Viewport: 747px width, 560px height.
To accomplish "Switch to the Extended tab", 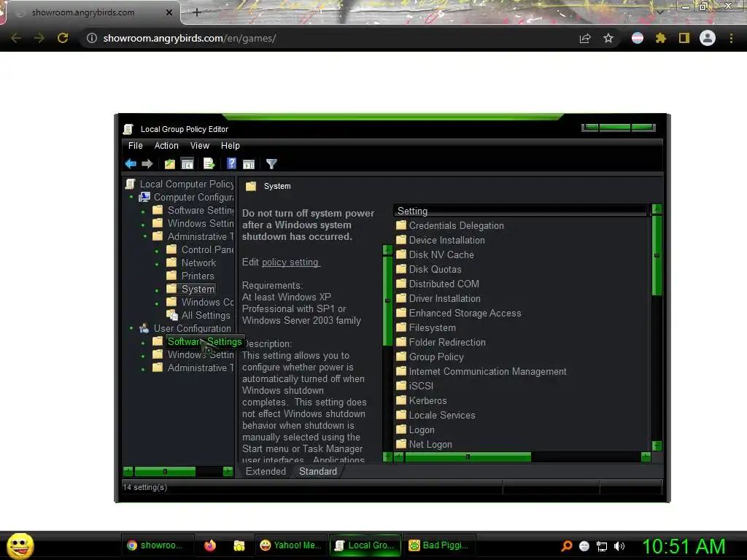I will click(266, 472).
